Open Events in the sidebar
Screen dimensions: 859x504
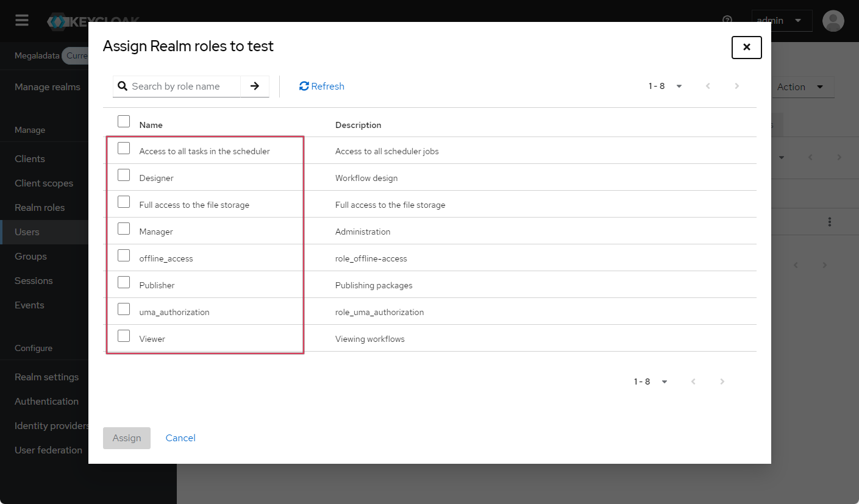29,305
